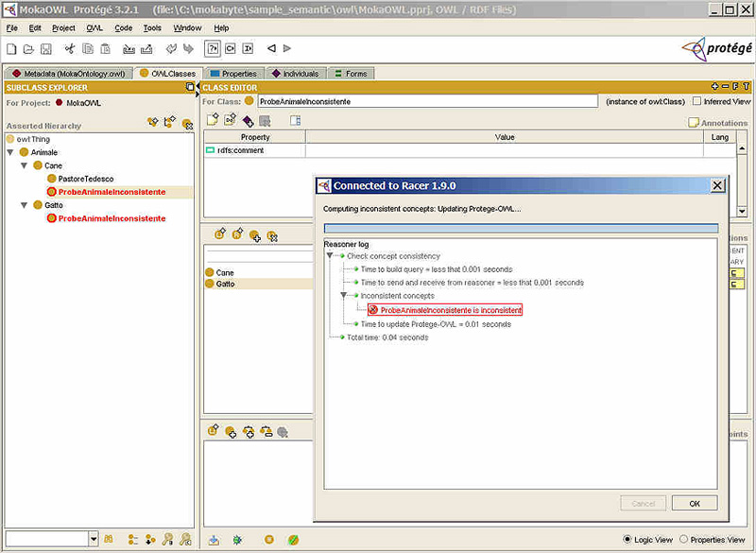Click Delete class icon in Asserted Hierarchy
The height and width of the screenshot is (553, 756).
pyautogui.click(x=187, y=124)
